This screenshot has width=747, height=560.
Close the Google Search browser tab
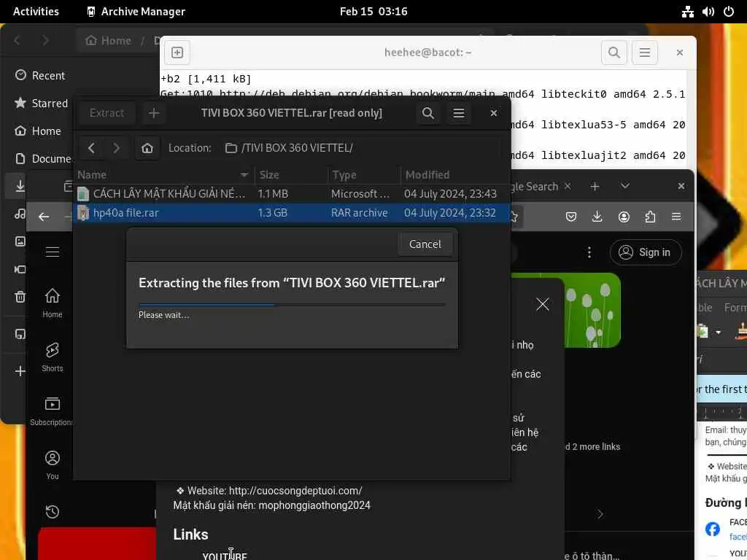click(568, 186)
